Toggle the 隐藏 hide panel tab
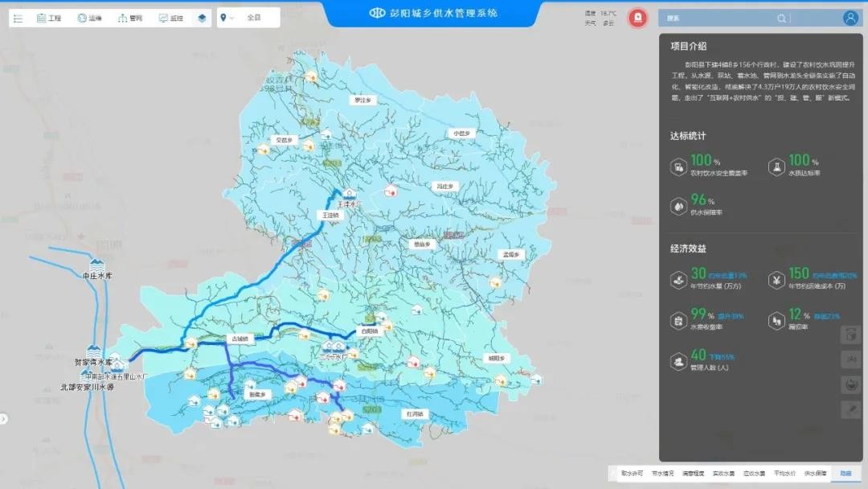 coord(845,474)
